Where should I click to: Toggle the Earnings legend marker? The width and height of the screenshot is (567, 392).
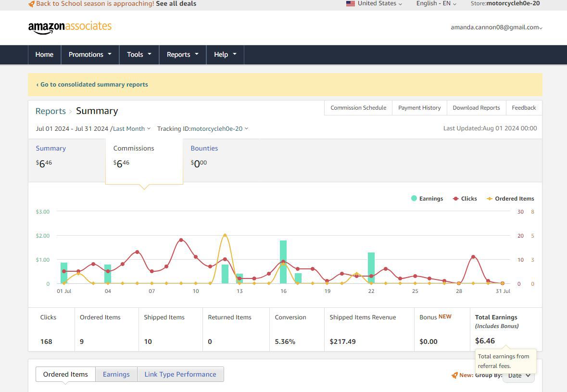coord(414,198)
